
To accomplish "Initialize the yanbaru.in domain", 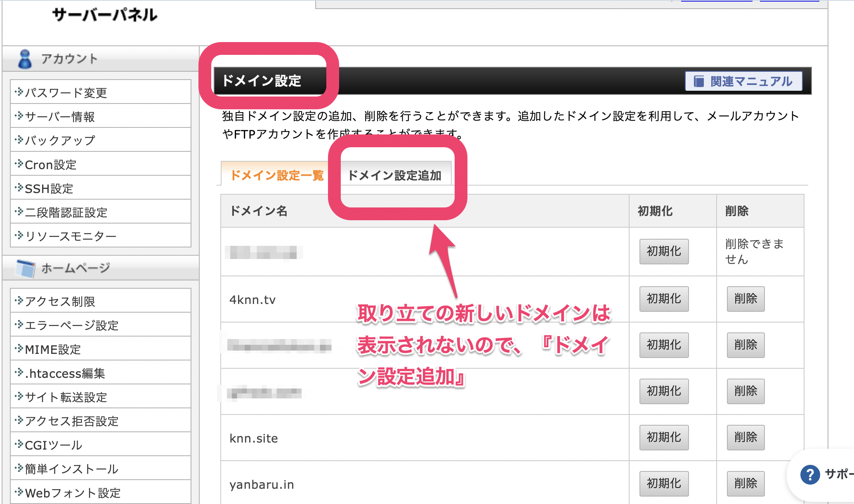I will click(663, 483).
